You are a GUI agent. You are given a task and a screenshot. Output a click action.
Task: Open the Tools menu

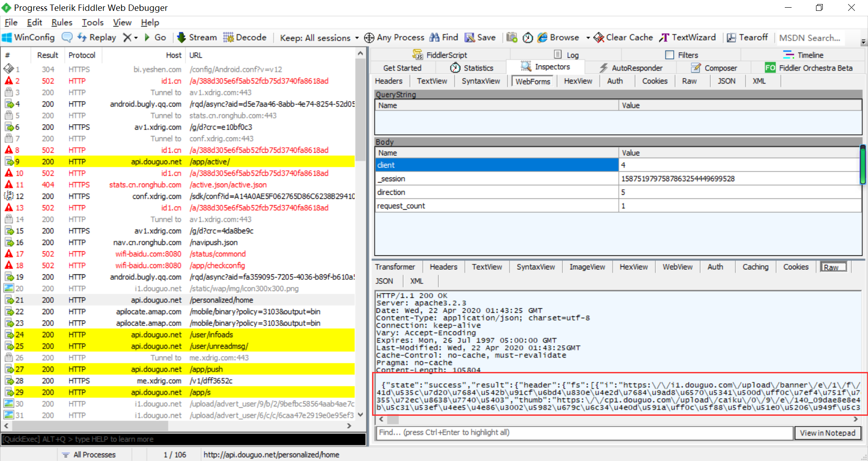click(93, 22)
